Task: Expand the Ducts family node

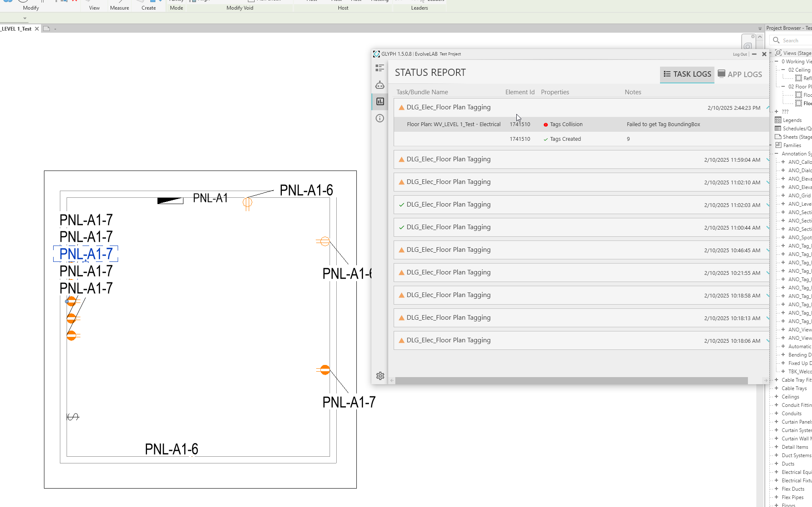Action: [x=776, y=464]
